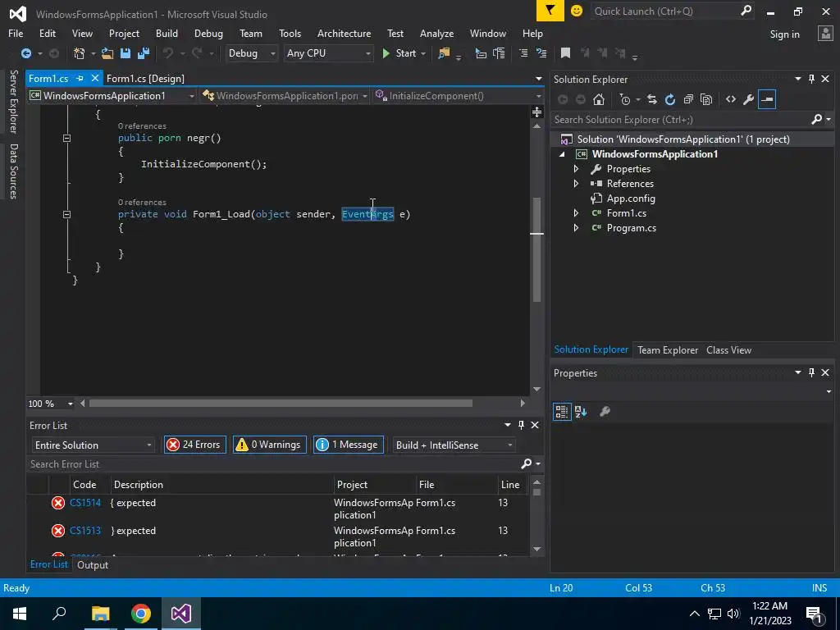The height and width of the screenshot is (630, 840).
Task: Click Sync with Active Document icon
Action: click(652, 99)
